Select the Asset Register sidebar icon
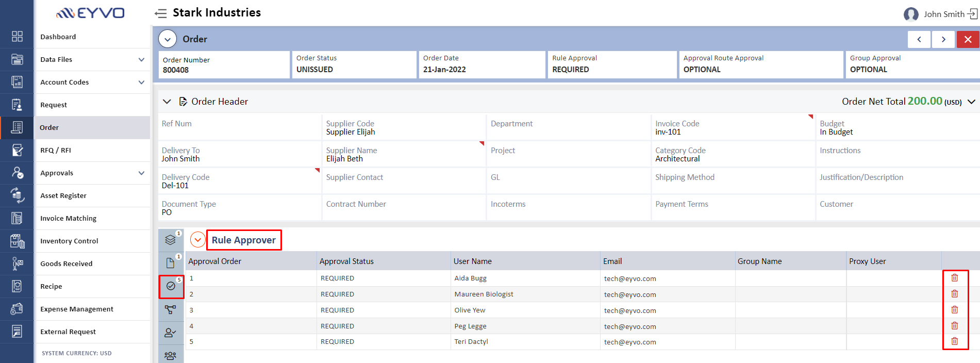The height and width of the screenshot is (363, 980). [x=17, y=195]
